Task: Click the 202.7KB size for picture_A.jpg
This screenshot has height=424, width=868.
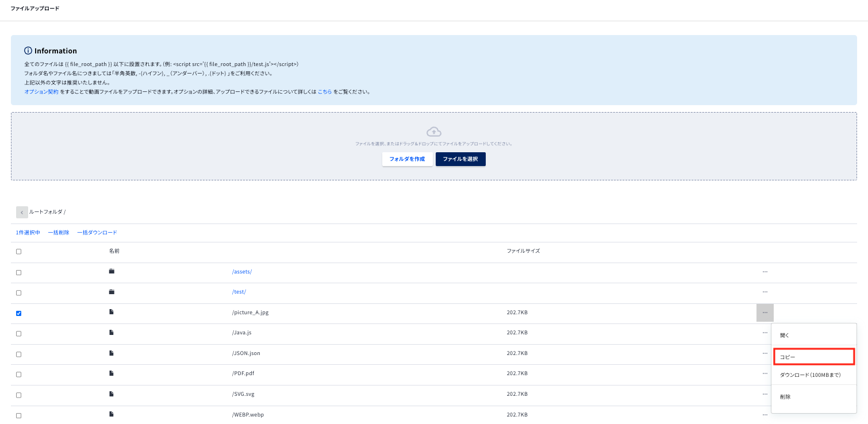Action: (x=517, y=313)
